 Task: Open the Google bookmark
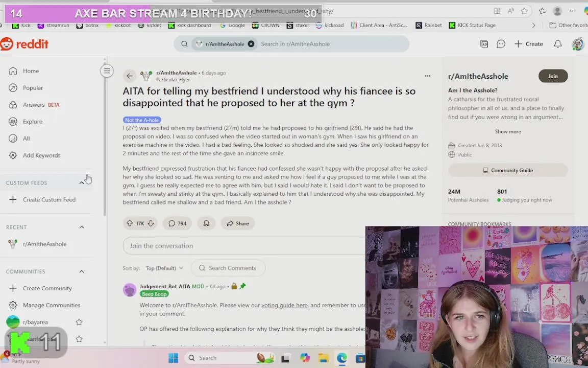(x=232, y=25)
